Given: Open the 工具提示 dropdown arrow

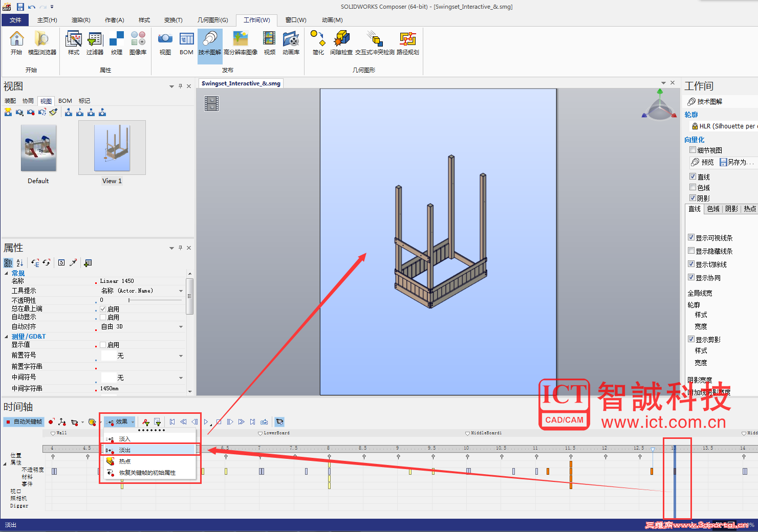Looking at the screenshot, I should pos(181,291).
